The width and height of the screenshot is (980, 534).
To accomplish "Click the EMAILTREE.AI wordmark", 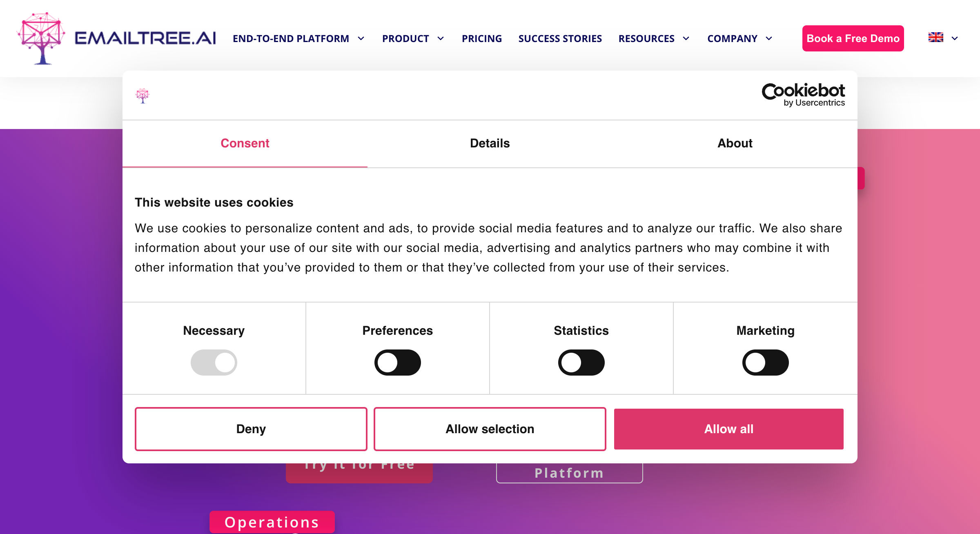I will [x=145, y=38].
